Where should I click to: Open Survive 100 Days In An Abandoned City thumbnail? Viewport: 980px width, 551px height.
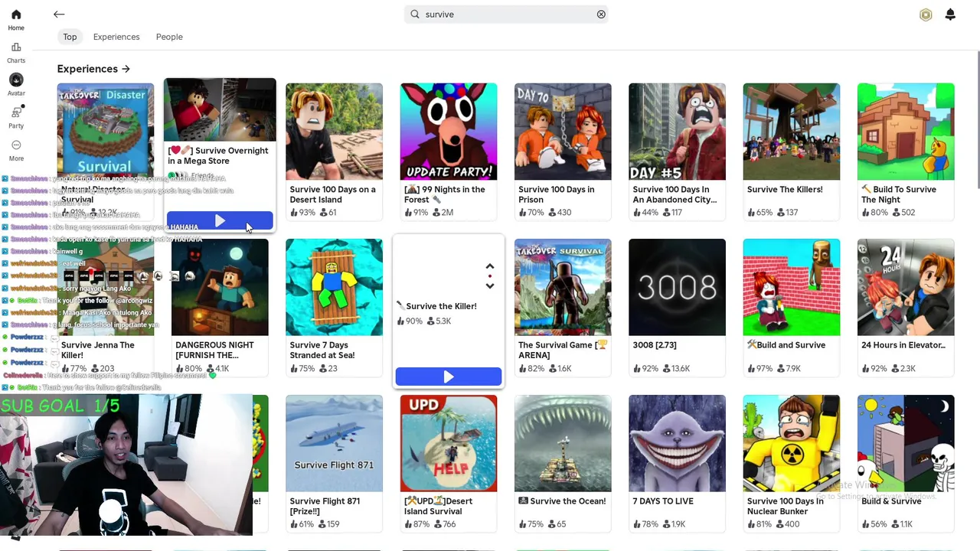pyautogui.click(x=677, y=132)
